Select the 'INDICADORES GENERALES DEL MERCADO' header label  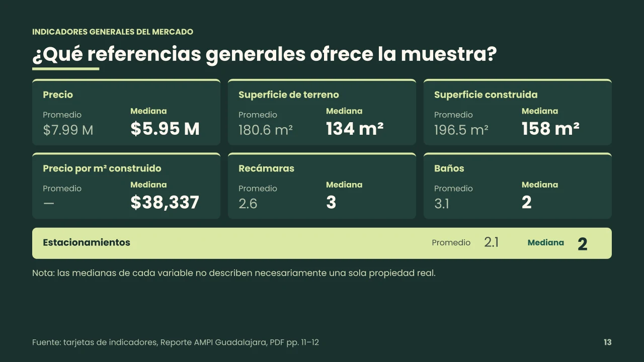click(113, 32)
